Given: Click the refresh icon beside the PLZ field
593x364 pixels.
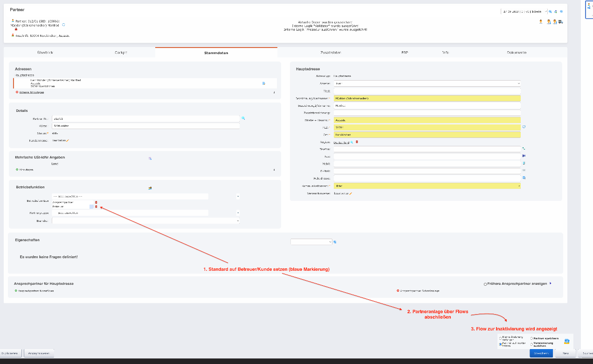Looking at the screenshot, I should (524, 127).
